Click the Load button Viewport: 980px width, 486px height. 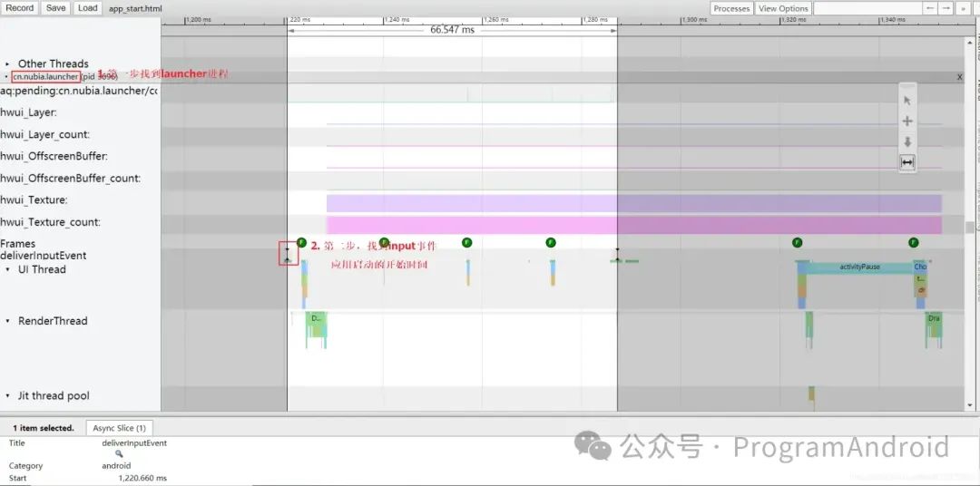88,8
